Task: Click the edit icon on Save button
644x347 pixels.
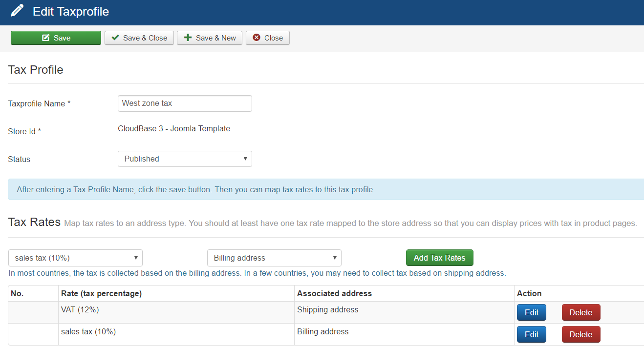Action: (x=46, y=38)
